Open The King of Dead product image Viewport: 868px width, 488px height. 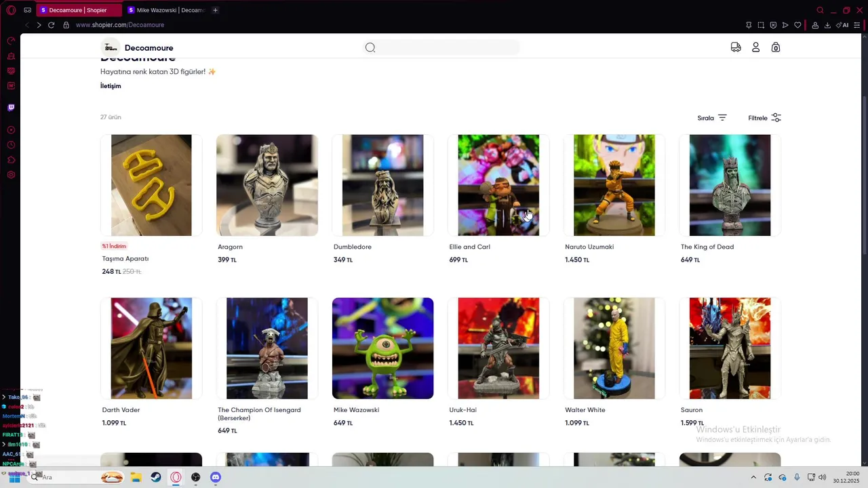click(x=730, y=185)
